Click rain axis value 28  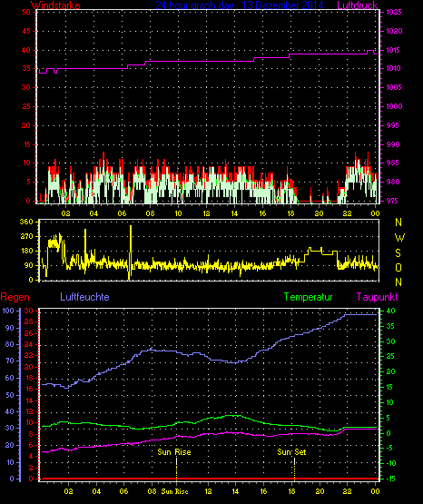coord(29,321)
